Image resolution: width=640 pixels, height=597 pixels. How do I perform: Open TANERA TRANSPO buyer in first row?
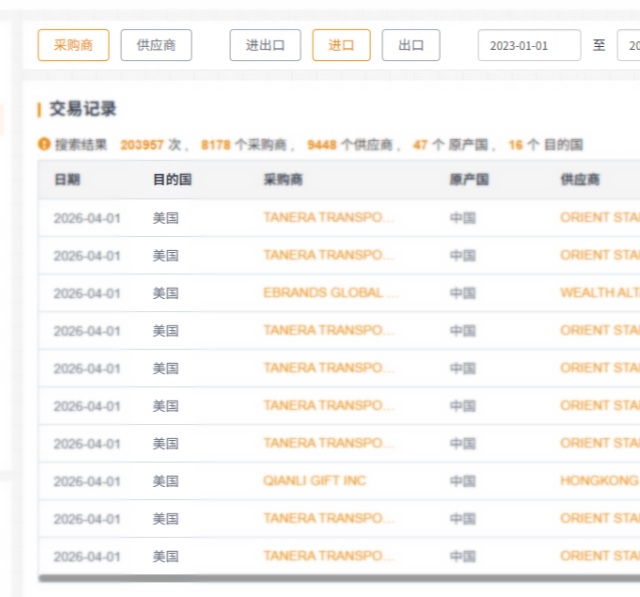[x=329, y=217]
